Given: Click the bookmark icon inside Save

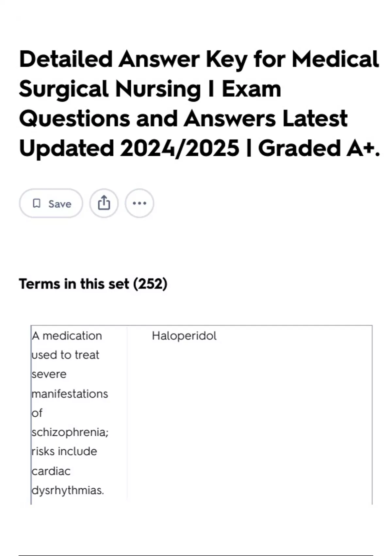Looking at the screenshot, I should [x=37, y=203].
